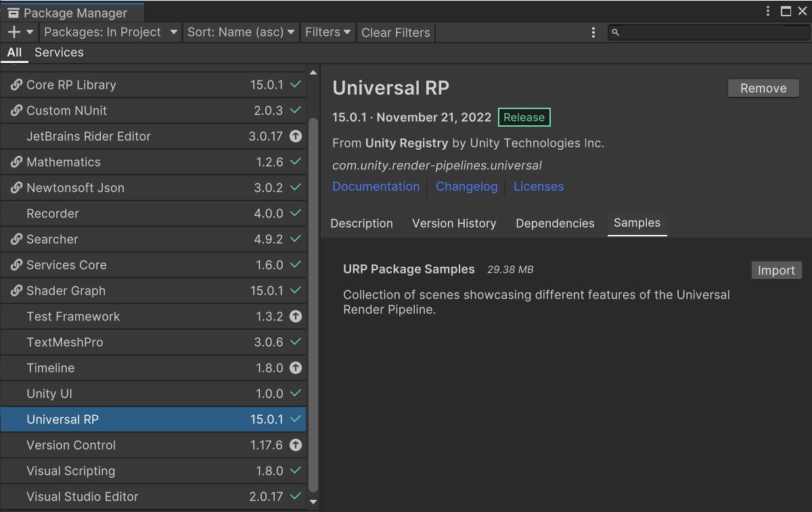Click the update arrow icon beside Timeline
The image size is (812, 512).
coord(296,368)
